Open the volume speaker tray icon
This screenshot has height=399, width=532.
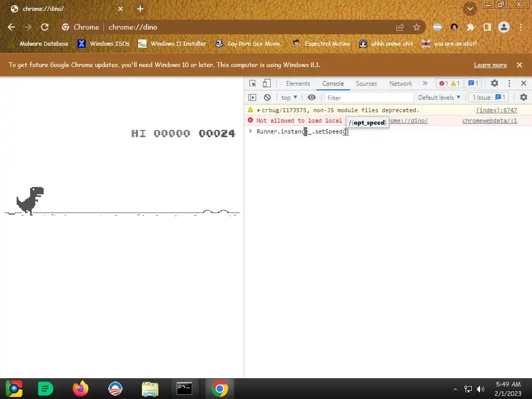481,389
